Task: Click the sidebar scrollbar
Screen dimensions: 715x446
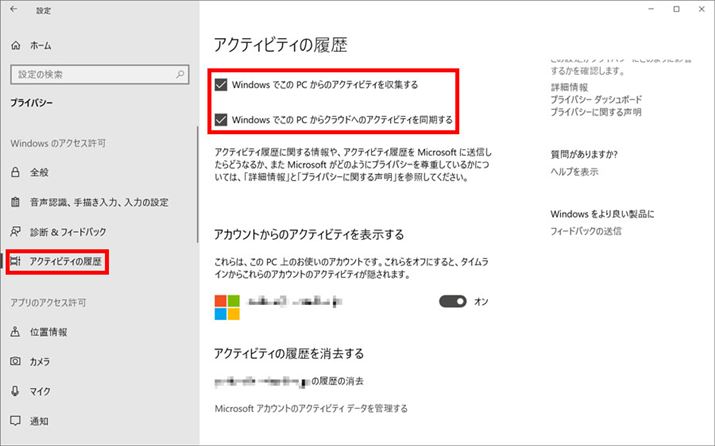Action: [x=197, y=185]
